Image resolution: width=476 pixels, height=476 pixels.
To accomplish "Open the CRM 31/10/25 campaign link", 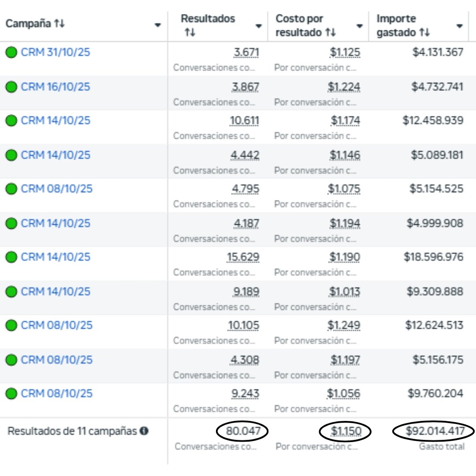I will pos(56,52).
